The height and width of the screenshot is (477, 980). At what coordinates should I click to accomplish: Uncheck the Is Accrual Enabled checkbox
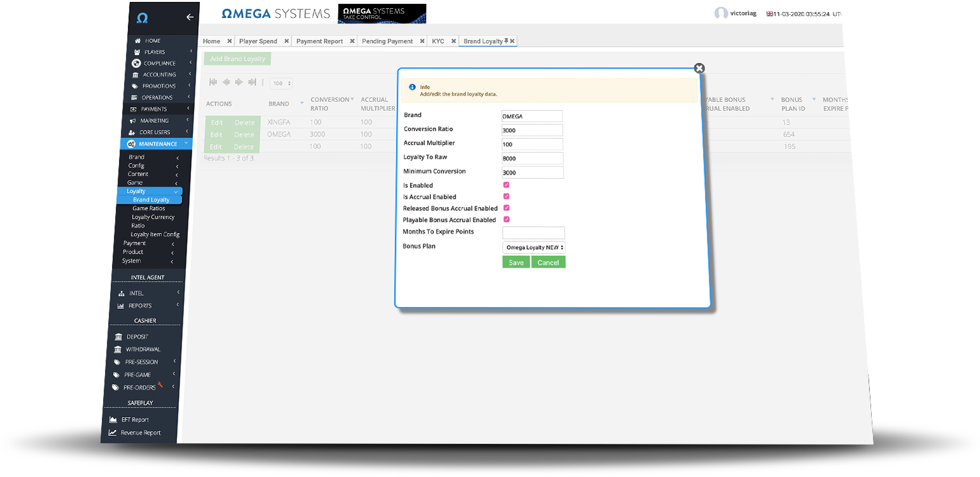[506, 196]
